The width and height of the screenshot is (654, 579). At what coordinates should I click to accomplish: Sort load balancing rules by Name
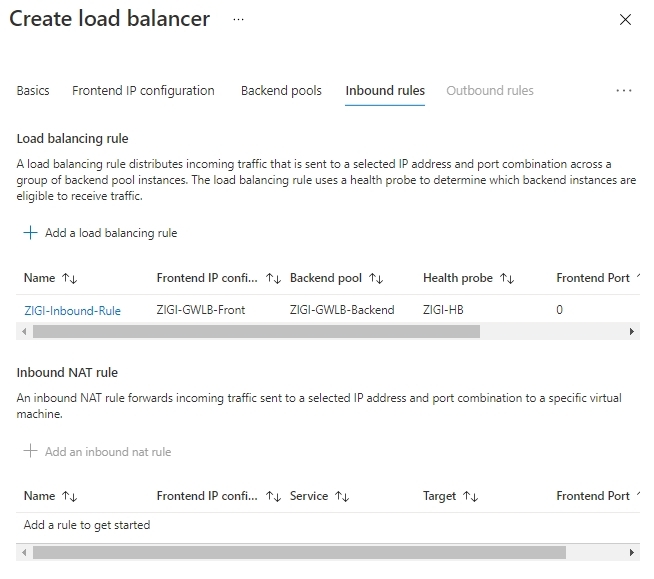tap(50, 278)
